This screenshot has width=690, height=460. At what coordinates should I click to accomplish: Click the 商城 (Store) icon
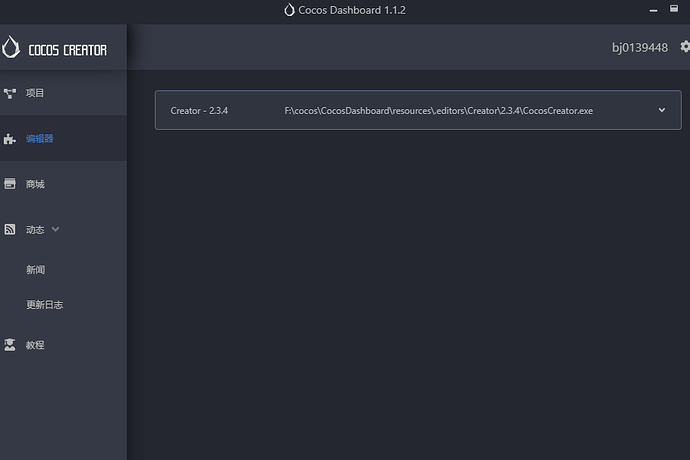click(x=10, y=184)
